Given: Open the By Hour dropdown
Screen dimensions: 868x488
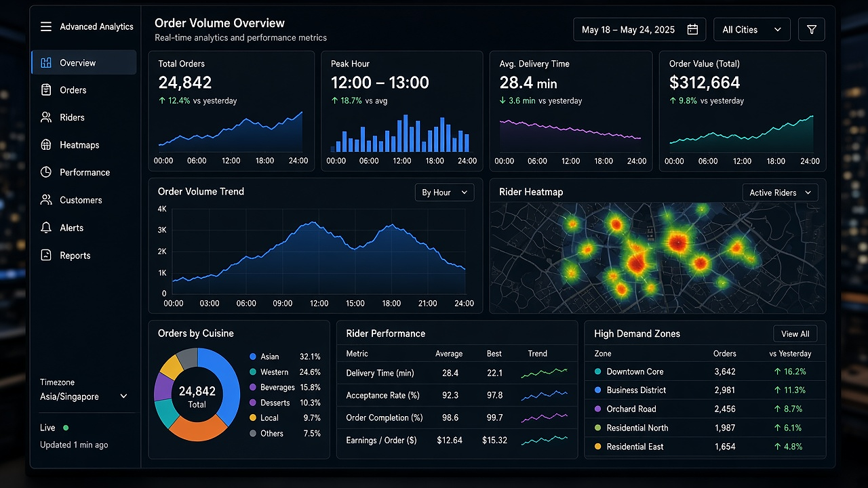Looking at the screenshot, I should (444, 192).
